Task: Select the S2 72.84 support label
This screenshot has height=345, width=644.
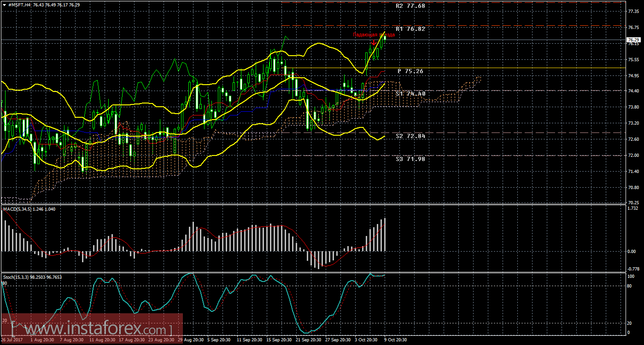Action: pyautogui.click(x=410, y=137)
